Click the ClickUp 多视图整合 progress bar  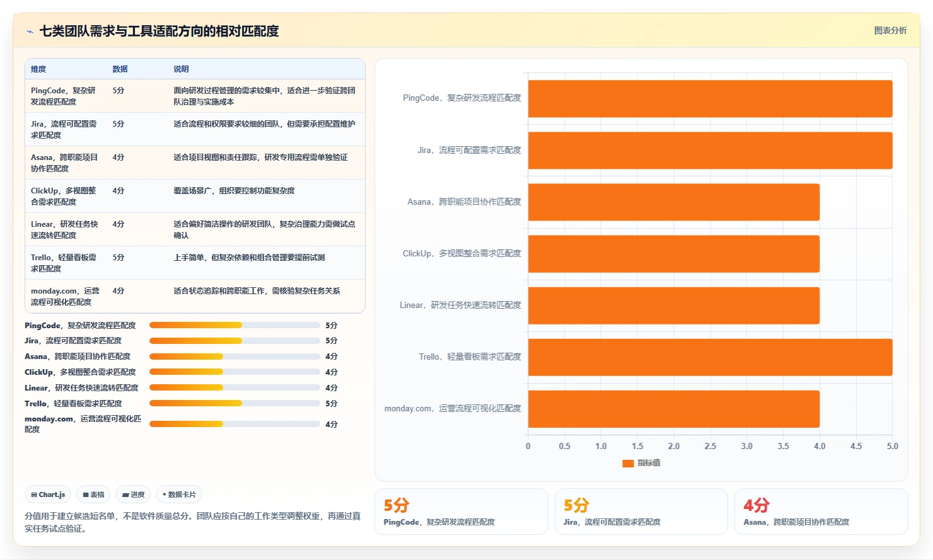coord(235,372)
